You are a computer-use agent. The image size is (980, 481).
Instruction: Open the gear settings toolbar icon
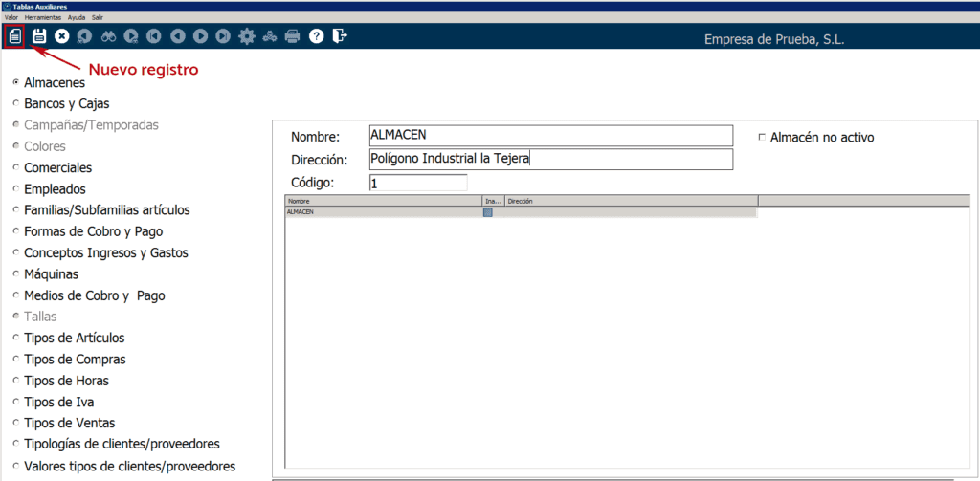(x=247, y=36)
